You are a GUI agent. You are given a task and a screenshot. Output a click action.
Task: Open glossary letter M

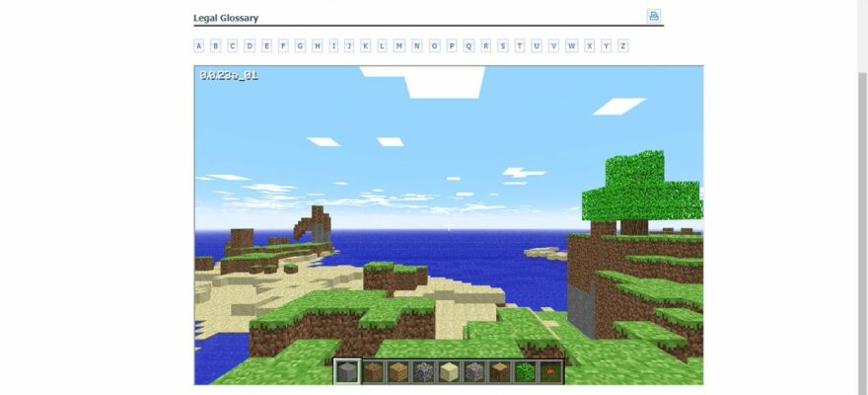tap(399, 46)
